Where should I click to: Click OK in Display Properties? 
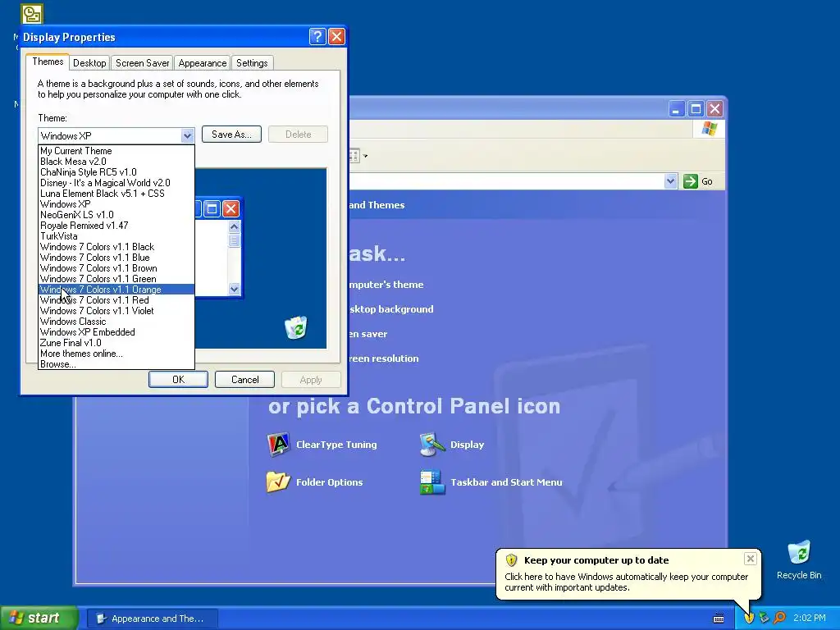click(178, 379)
